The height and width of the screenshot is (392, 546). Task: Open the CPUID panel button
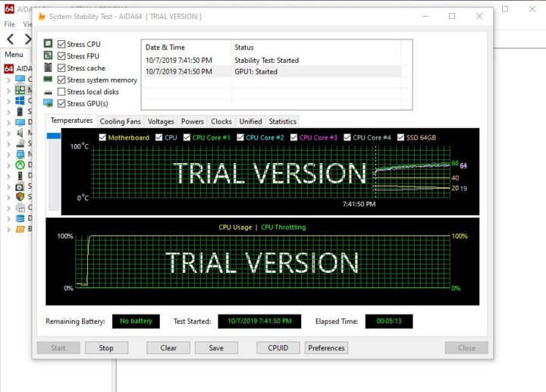click(278, 348)
